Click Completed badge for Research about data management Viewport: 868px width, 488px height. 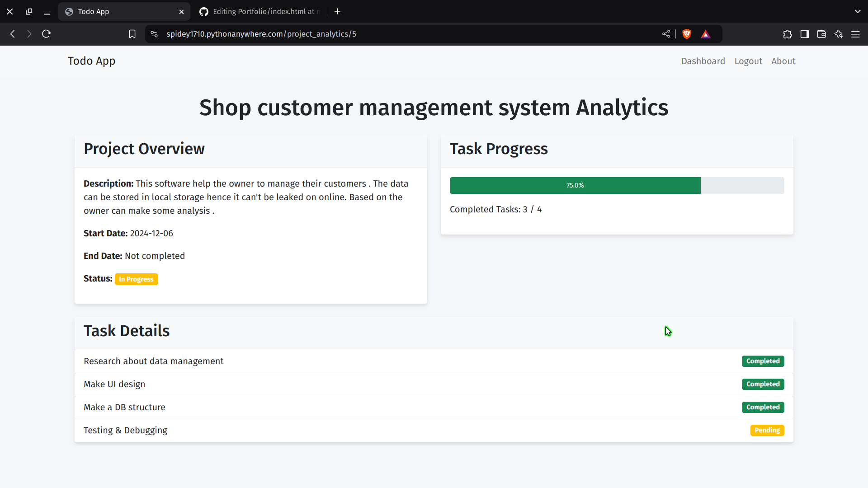[763, 361]
